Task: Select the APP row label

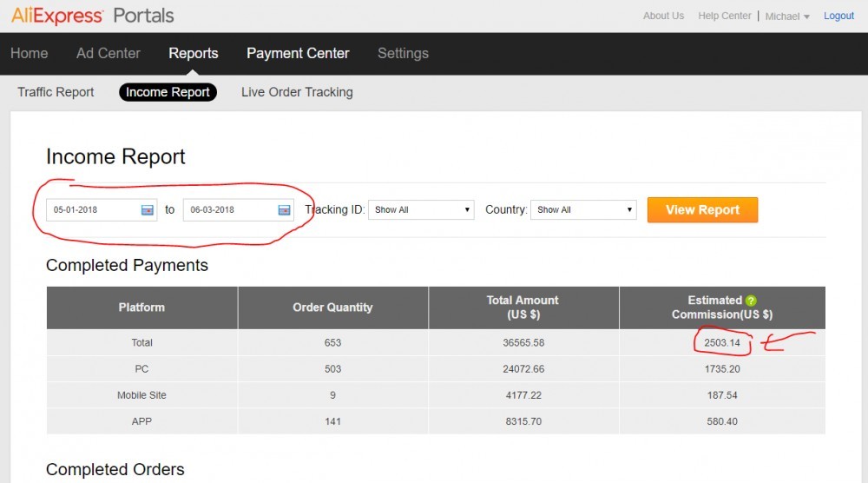Action: coord(141,421)
